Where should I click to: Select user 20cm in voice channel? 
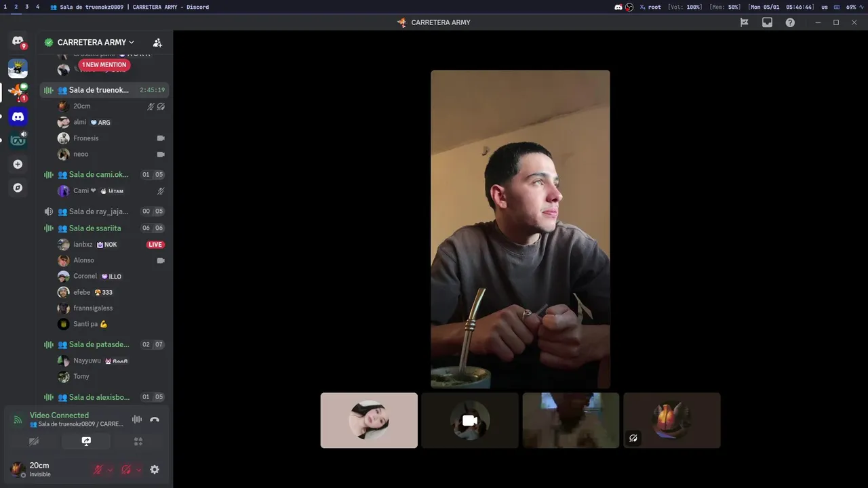tap(81, 106)
